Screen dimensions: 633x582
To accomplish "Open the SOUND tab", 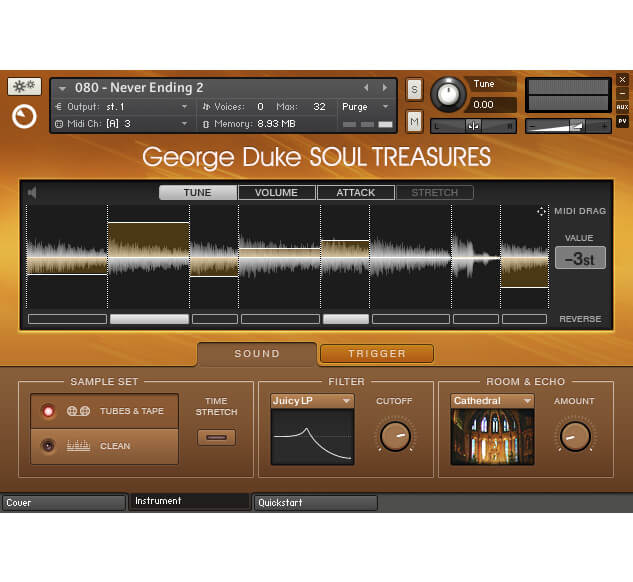I will pos(257,354).
